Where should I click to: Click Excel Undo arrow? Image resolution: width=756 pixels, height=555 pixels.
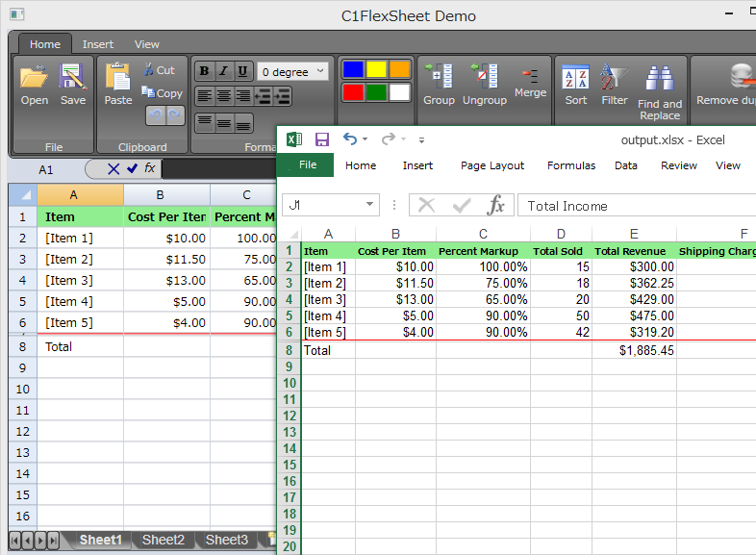[x=350, y=139]
